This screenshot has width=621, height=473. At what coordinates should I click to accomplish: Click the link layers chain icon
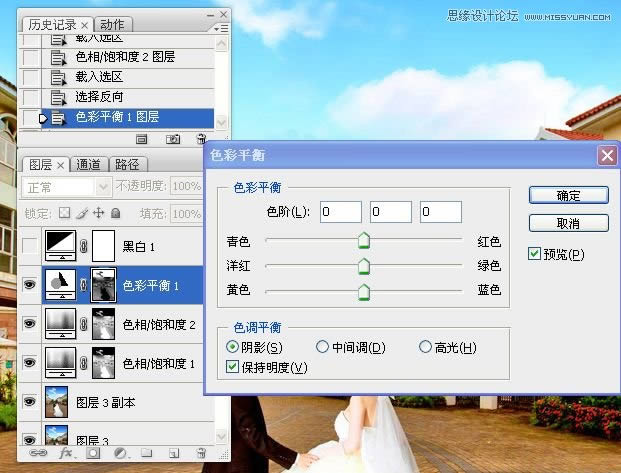point(40,454)
